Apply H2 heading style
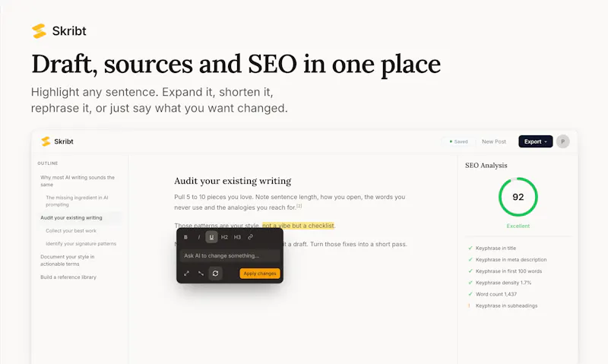The image size is (608, 364). pyautogui.click(x=224, y=237)
